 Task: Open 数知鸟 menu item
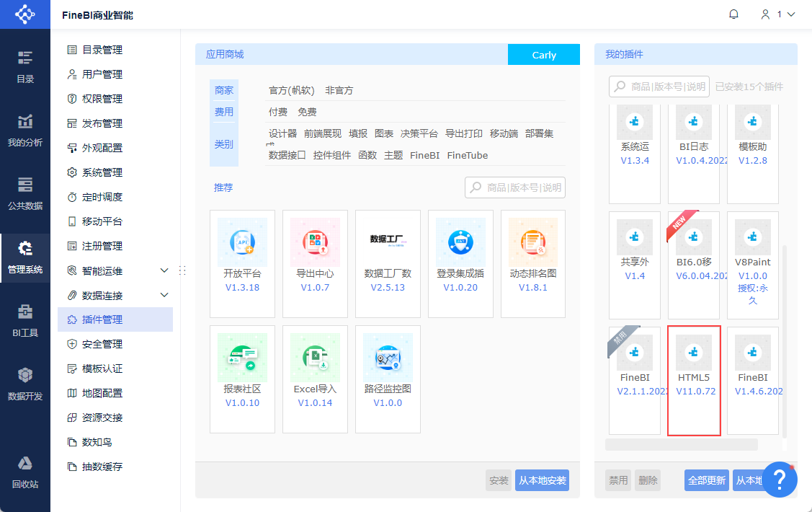click(115, 442)
